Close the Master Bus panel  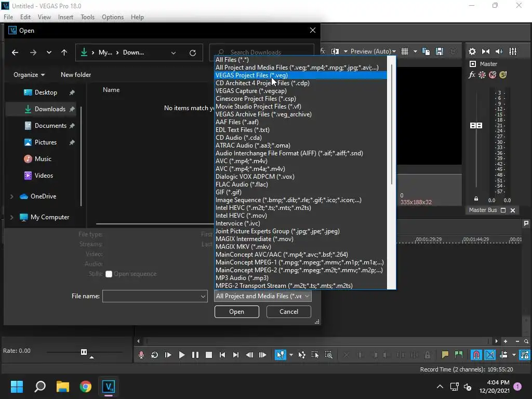513,210
